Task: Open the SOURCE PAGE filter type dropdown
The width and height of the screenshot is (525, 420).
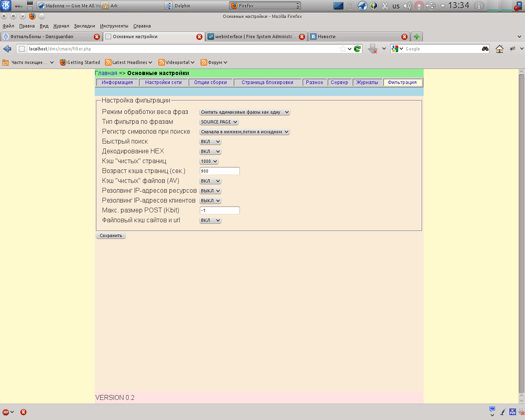Action: pos(218,121)
